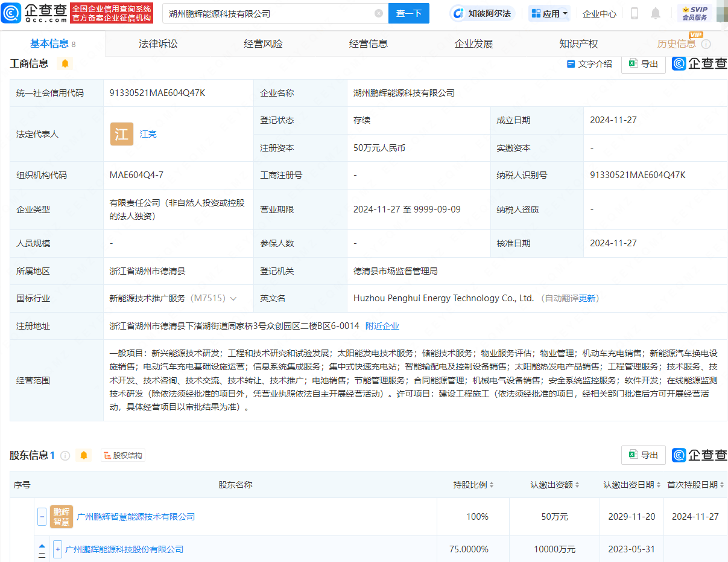Sort shareholders by 认缴出资额
The width and height of the screenshot is (728, 562).
pos(577,485)
